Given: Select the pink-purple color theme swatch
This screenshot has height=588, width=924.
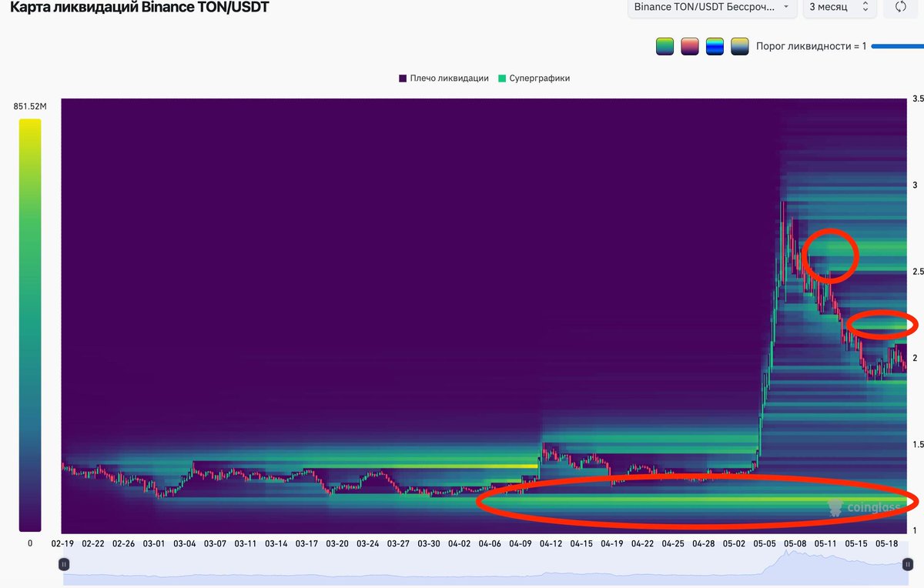Looking at the screenshot, I should pyautogui.click(x=689, y=46).
